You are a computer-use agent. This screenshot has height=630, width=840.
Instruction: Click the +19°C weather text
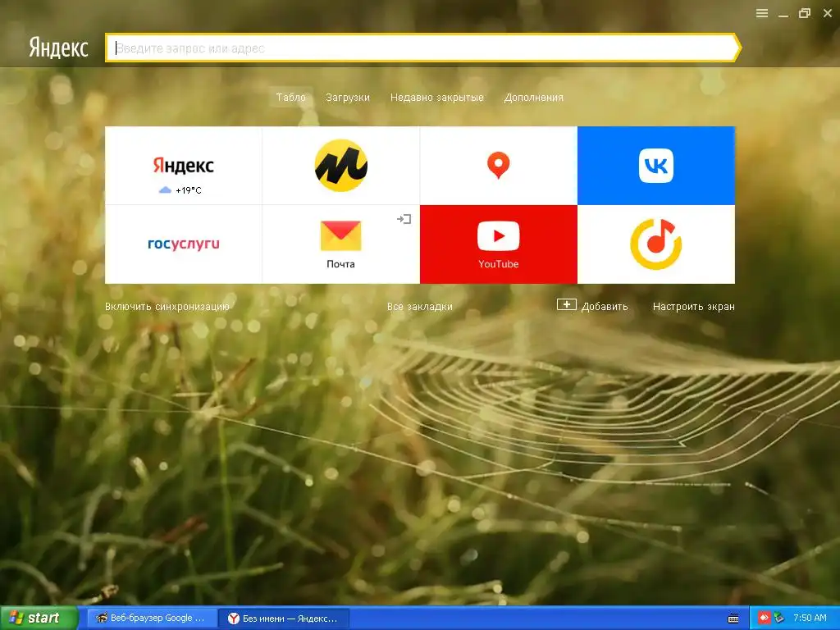[x=189, y=190]
